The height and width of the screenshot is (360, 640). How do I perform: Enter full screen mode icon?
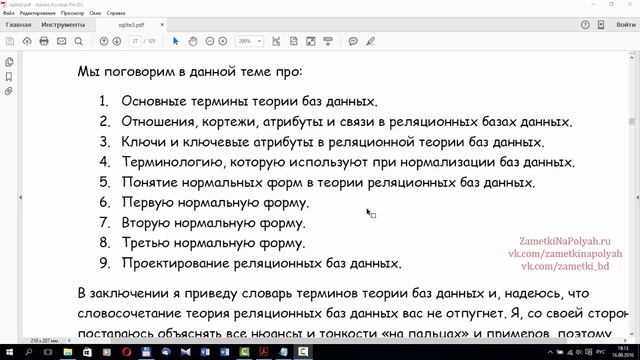coord(311,41)
